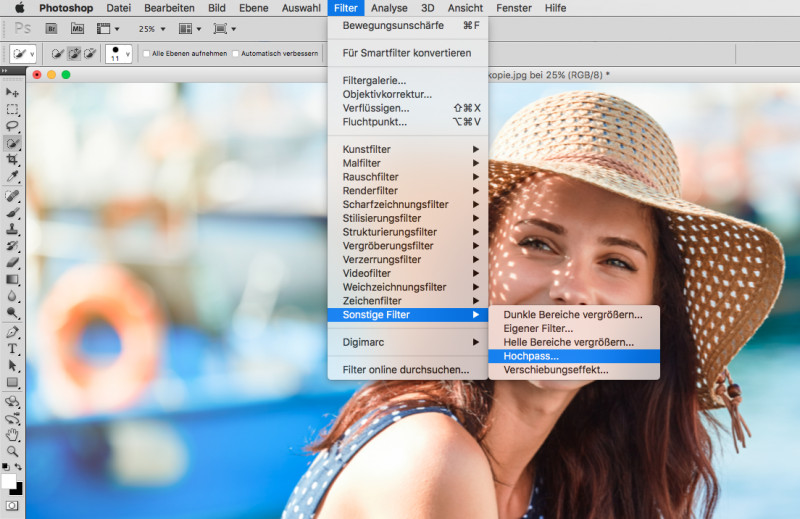Launch Bridge with the Br icon
The height and width of the screenshot is (519, 800).
coord(51,29)
